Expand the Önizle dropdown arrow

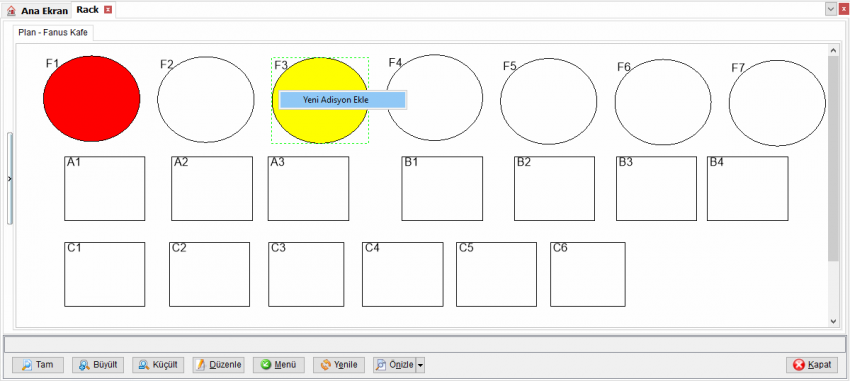(x=420, y=365)
